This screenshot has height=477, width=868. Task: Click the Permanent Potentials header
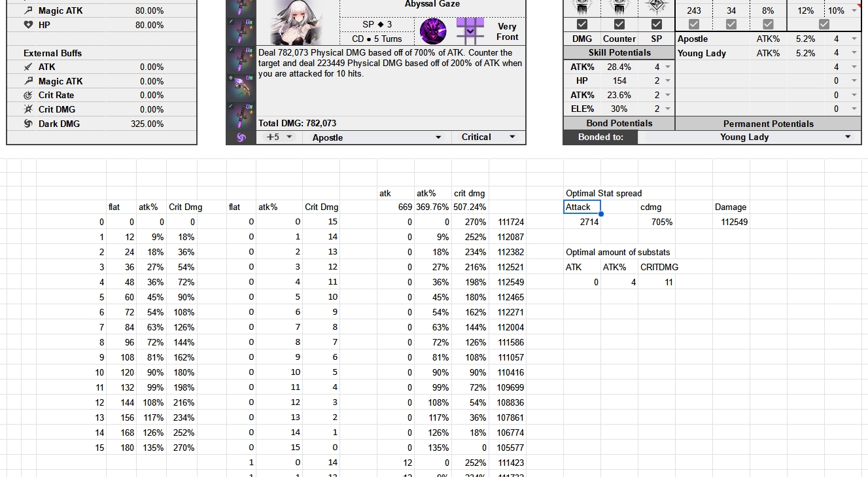click(768, 124)
